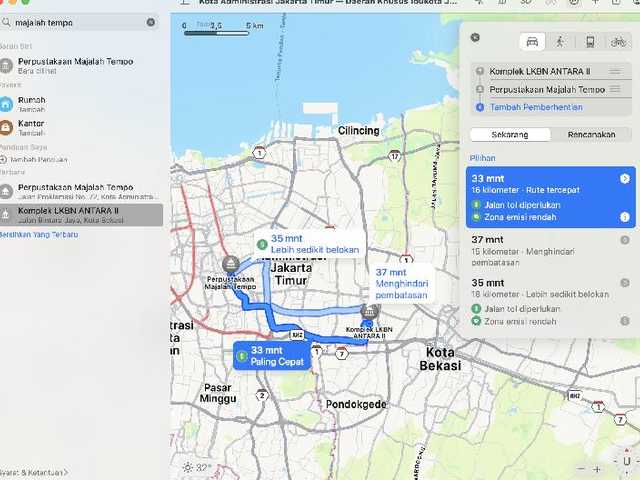The height and width of the screenshot is (480, 640).
Task: Select cycling directions bicycle icon
Action: click(618, 41)
